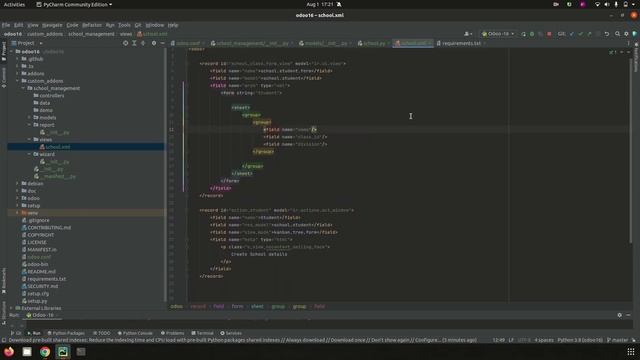
Task: Click the rerun Odoo-16 icon in toolbar
Action: [523, 34]
